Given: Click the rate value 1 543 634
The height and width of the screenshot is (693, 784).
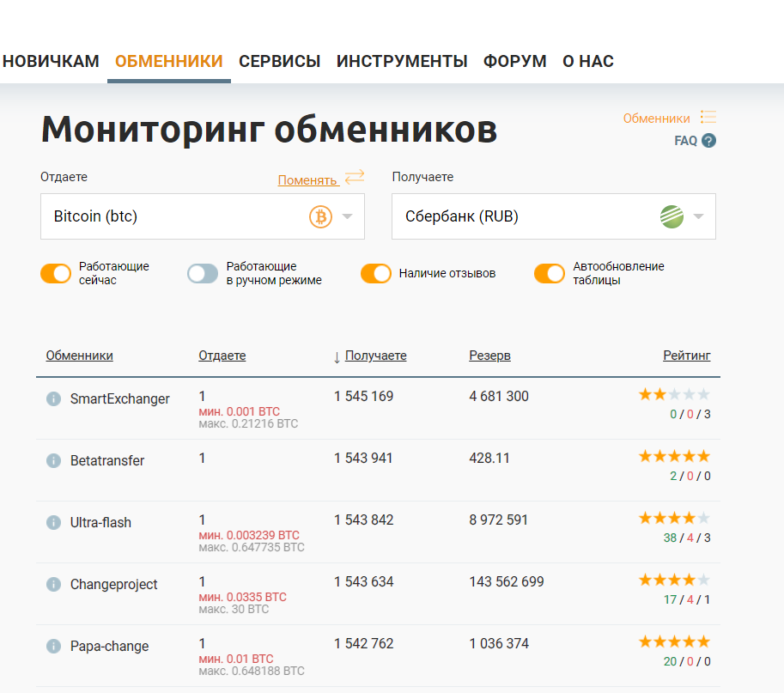Looking at the screenshot, I should pos(363,582).
